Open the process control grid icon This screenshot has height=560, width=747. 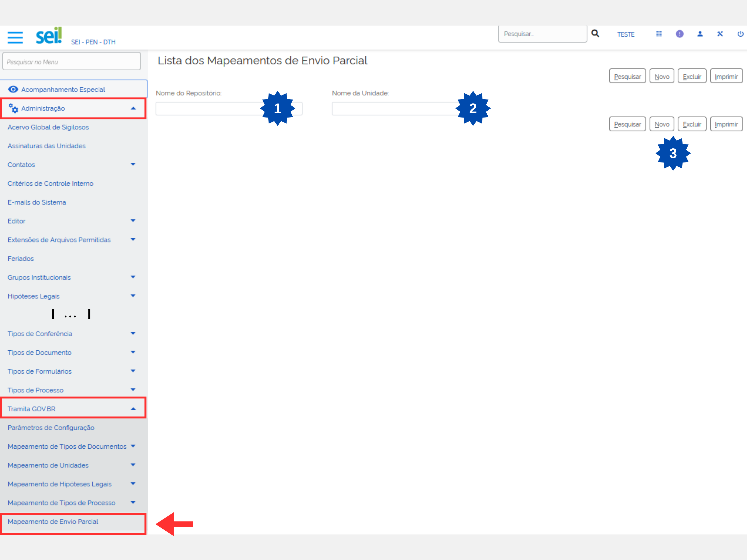(659, 34)
